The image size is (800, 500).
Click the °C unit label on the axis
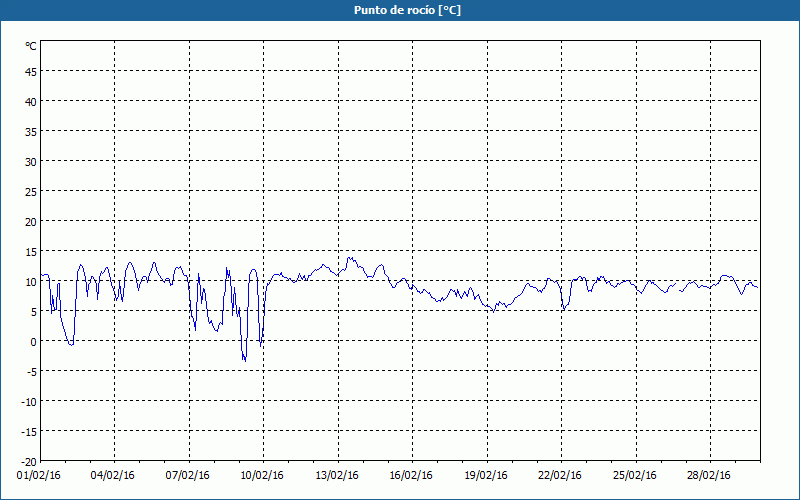(31, 46)
